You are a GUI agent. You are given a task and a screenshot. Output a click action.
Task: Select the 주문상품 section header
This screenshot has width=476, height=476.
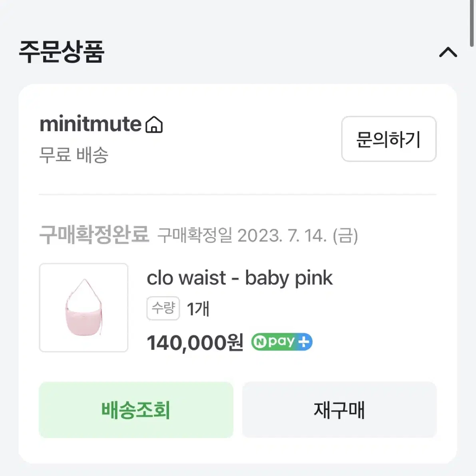[x=62, y=52]
